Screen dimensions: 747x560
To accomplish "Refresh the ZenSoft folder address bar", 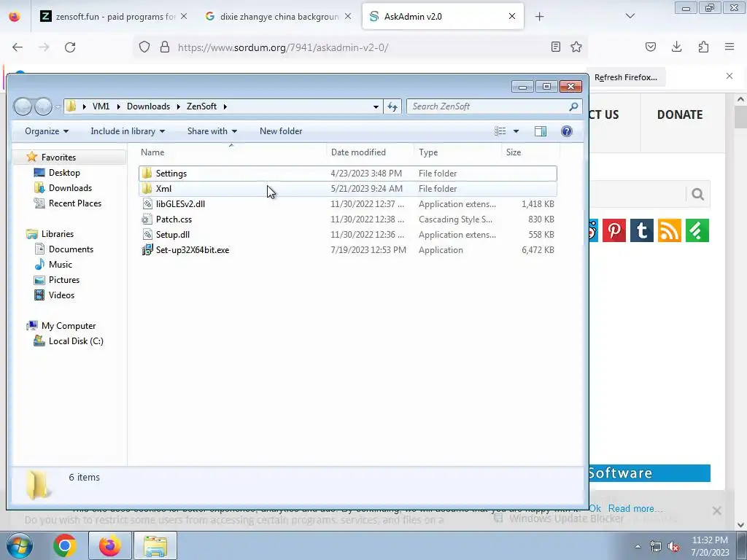I will point(392,106).
